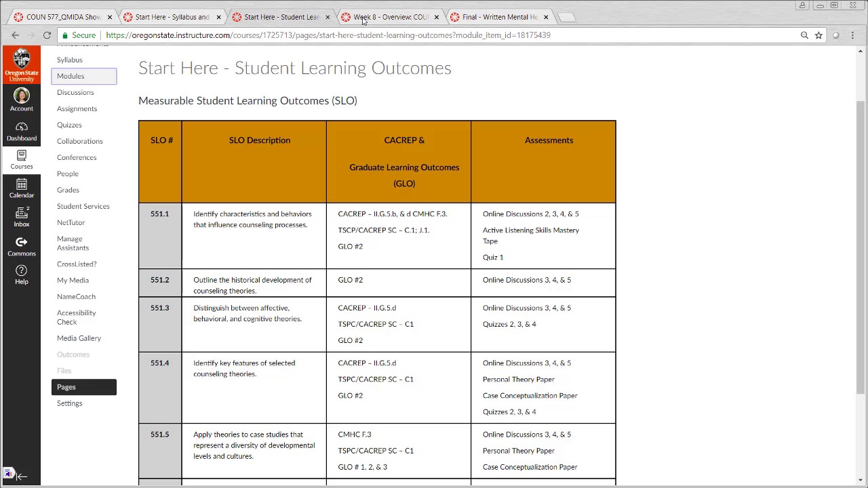This screenshot has width=868, height=488.
Task: Reload the current page
Action: click(x=47, y=35)
